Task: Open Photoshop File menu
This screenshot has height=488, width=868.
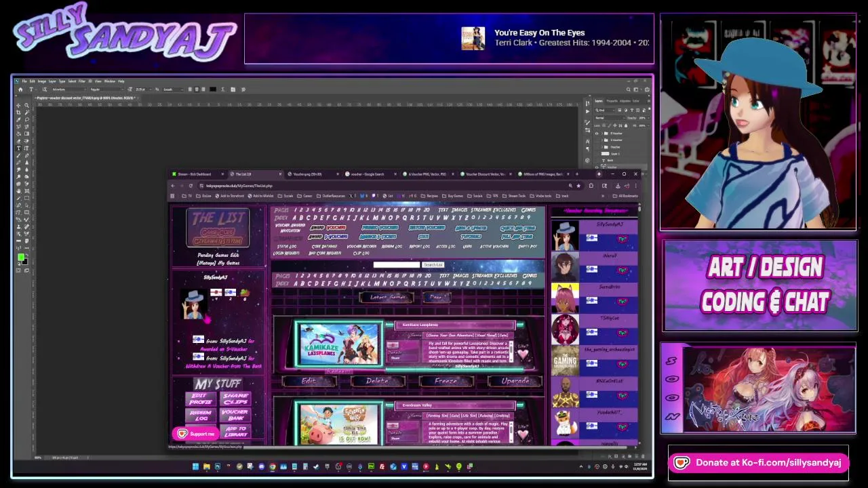Action: click(24, 81)
